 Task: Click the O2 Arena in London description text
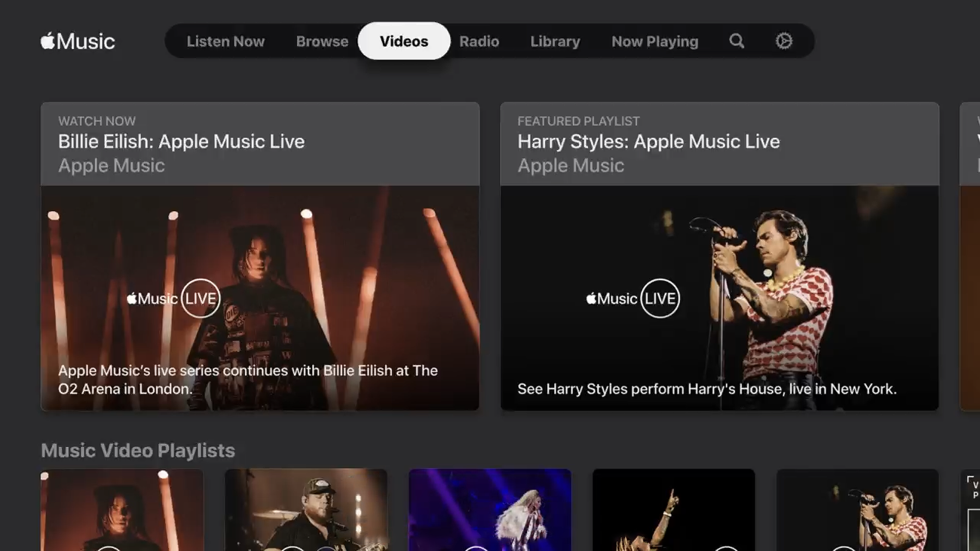(x=248, y=379)
